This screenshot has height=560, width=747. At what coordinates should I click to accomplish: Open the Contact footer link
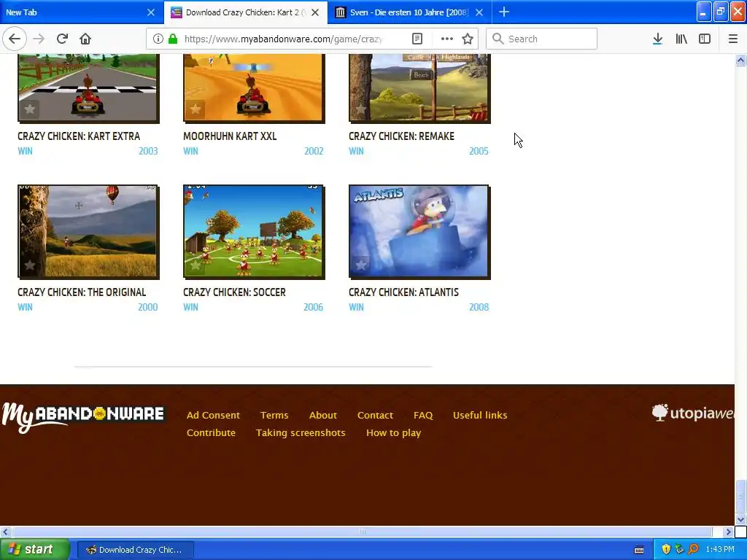pyautogui.click(x=375, y=415)
